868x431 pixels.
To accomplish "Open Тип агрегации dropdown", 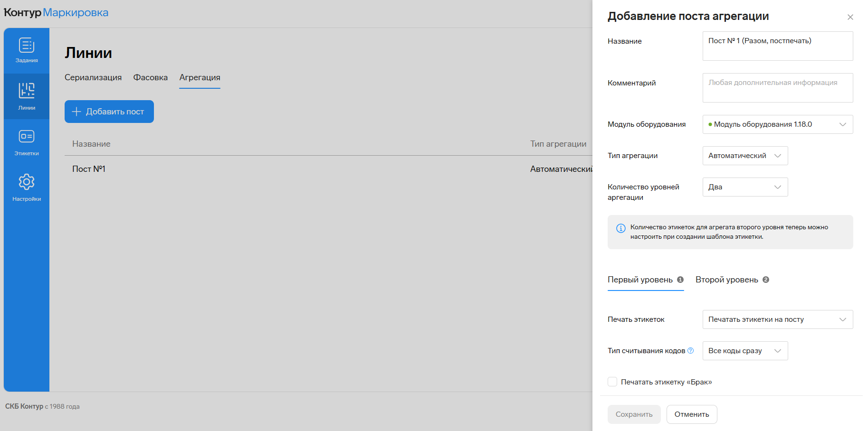I will tap(745, 156).
